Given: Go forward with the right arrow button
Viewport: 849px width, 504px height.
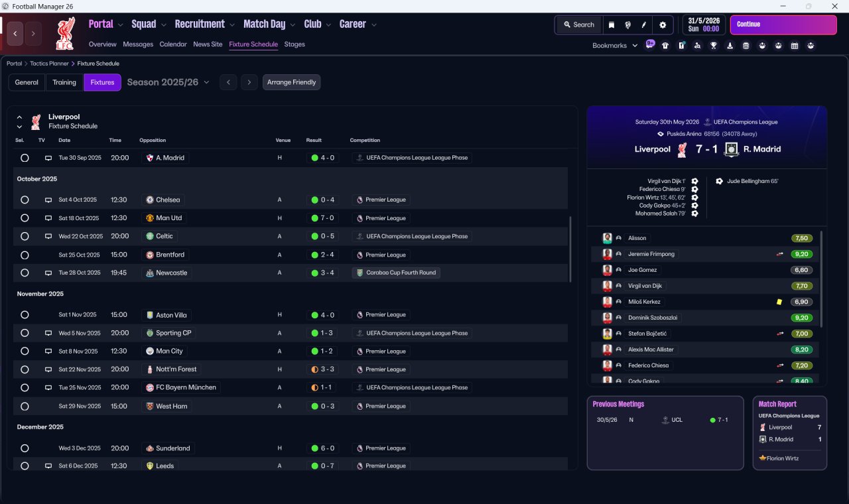Looking at the screenshot, I should pyautogui.click(x=34, y=33).
